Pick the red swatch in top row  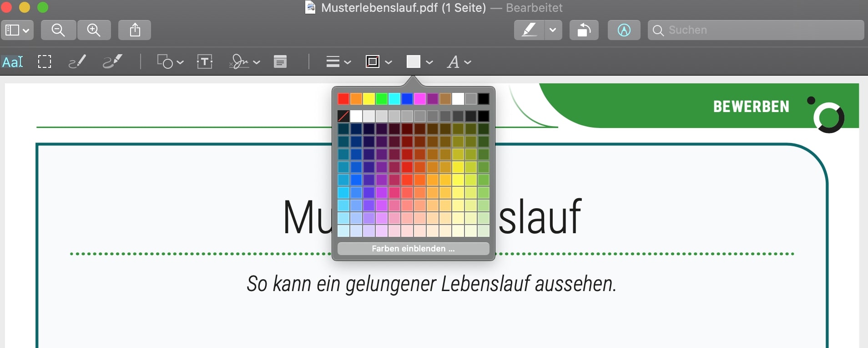343,99
